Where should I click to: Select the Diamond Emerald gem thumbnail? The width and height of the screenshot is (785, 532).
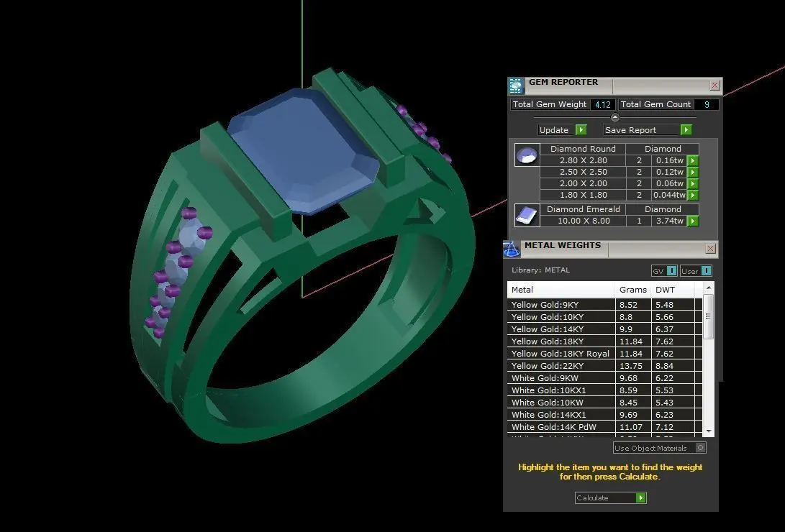527,215
